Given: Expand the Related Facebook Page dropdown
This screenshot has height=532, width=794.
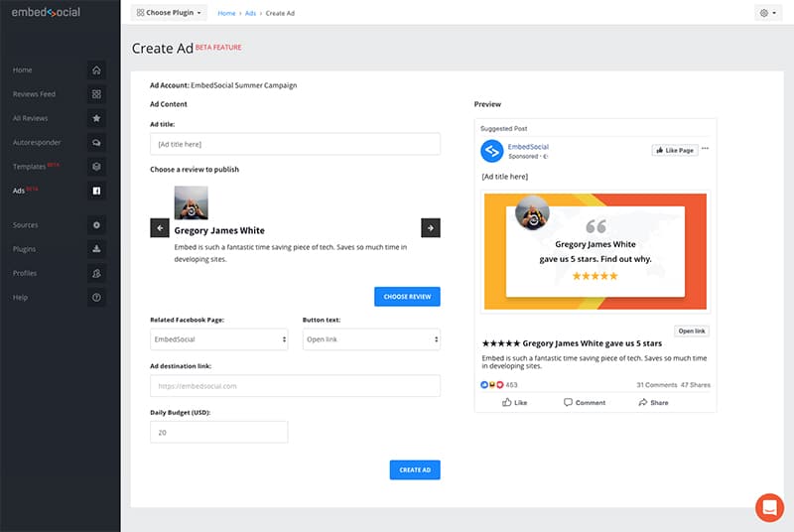Looking at the screenshot, I should pyautogui.click(x=218, y=339).
